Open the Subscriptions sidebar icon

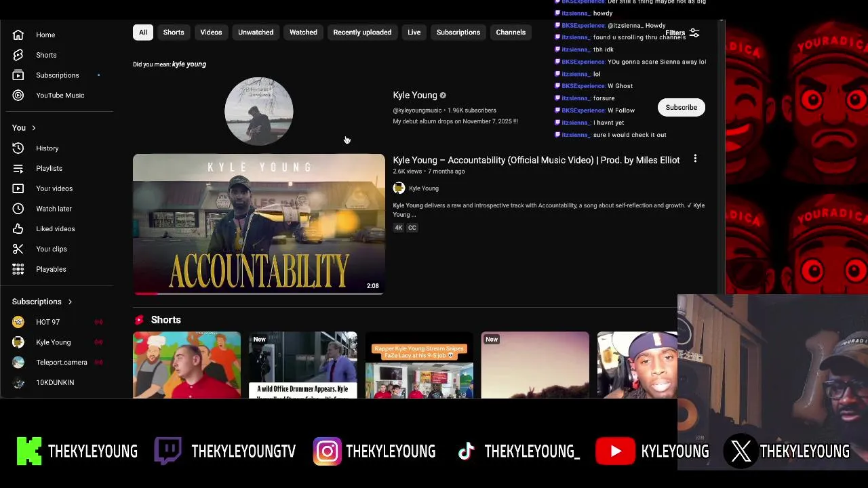(x=18, y=75)
